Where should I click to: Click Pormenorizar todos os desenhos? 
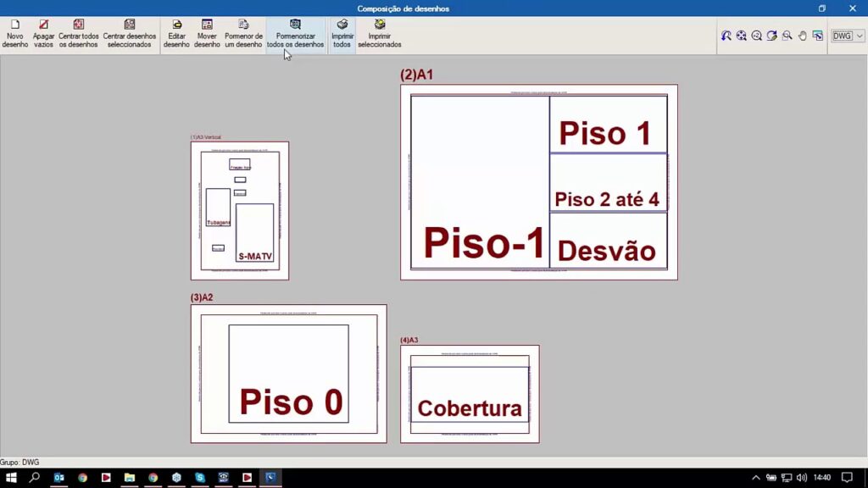[295, 33]
